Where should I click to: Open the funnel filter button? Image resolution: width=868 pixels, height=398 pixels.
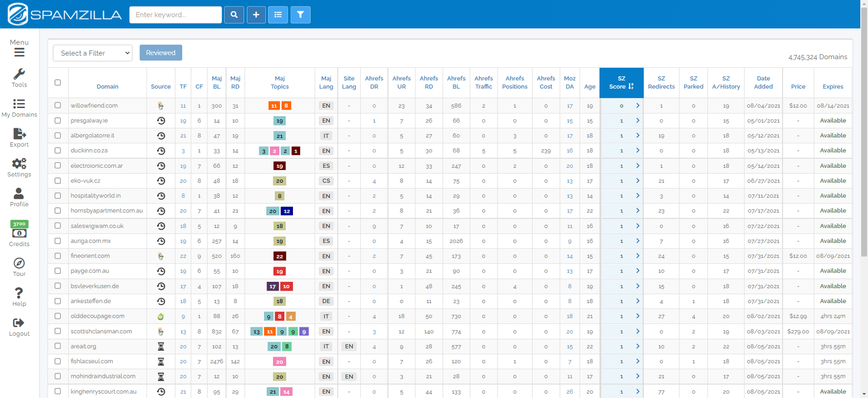click(300, 15)
